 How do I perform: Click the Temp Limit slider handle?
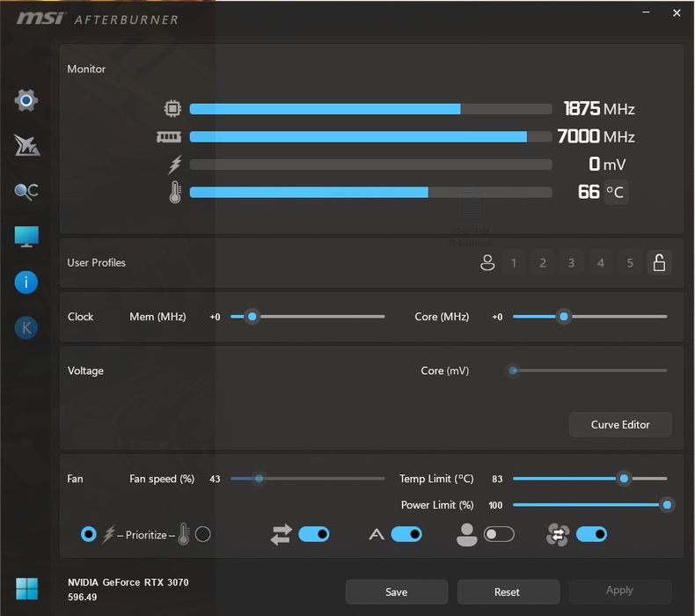click(x=624, y=479)
